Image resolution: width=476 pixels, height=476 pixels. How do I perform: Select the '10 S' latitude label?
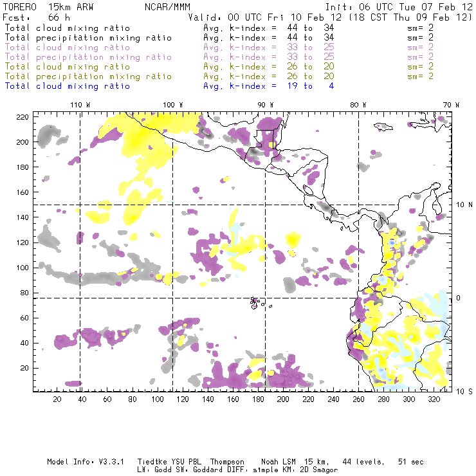pos(464,392)
